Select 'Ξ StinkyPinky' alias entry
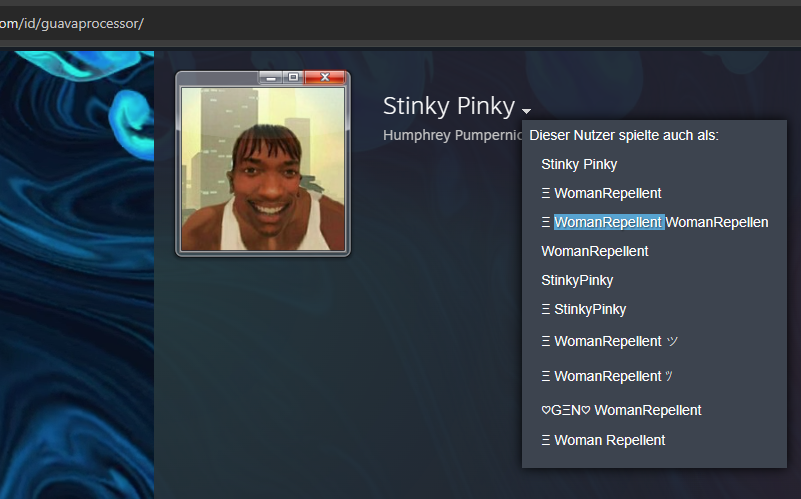The height and width of the screenshot is (499, 801). point(583,310)
